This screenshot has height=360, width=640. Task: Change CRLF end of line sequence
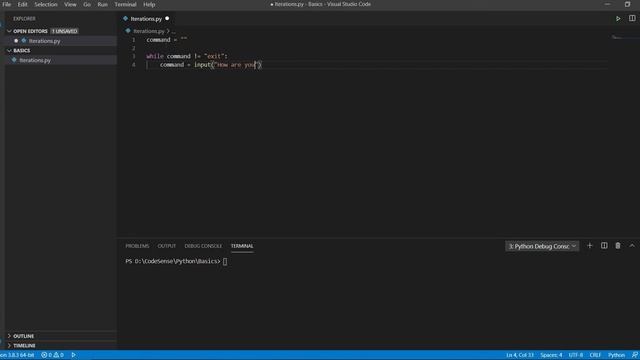click(595, 355)
